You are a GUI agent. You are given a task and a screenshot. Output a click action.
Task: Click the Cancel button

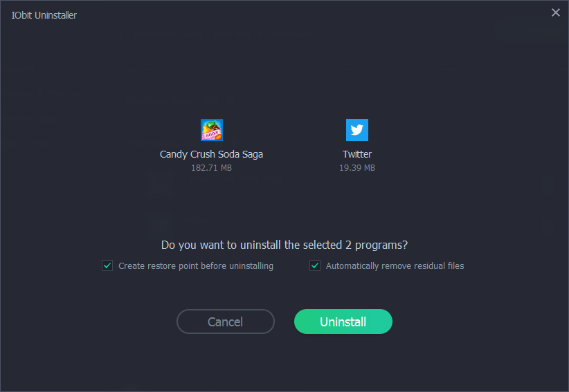point(226,321)
